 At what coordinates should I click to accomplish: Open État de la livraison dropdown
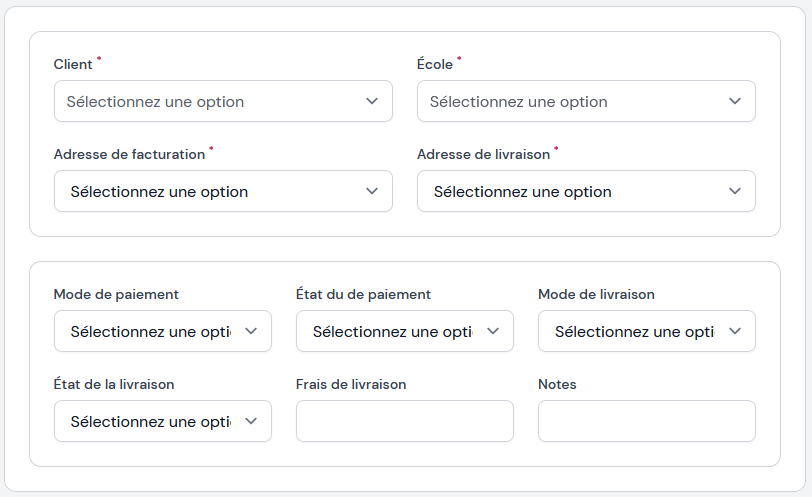(150, 422)
